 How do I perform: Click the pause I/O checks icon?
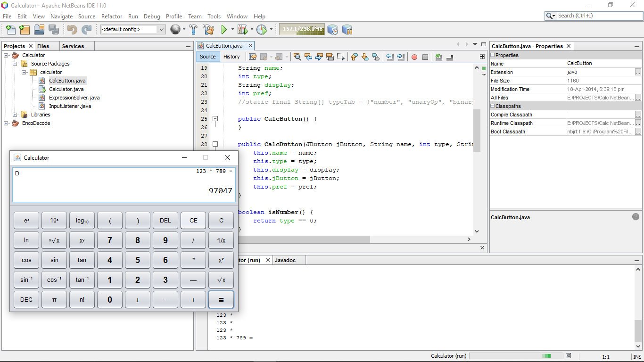[347, 30]
